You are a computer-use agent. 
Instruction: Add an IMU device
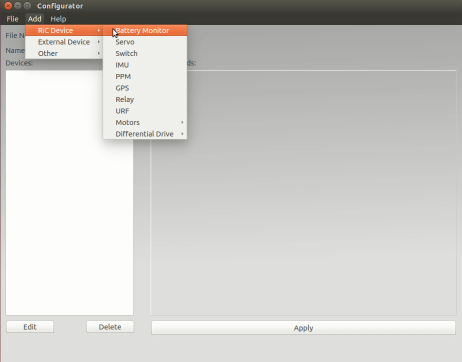point(145,65)
